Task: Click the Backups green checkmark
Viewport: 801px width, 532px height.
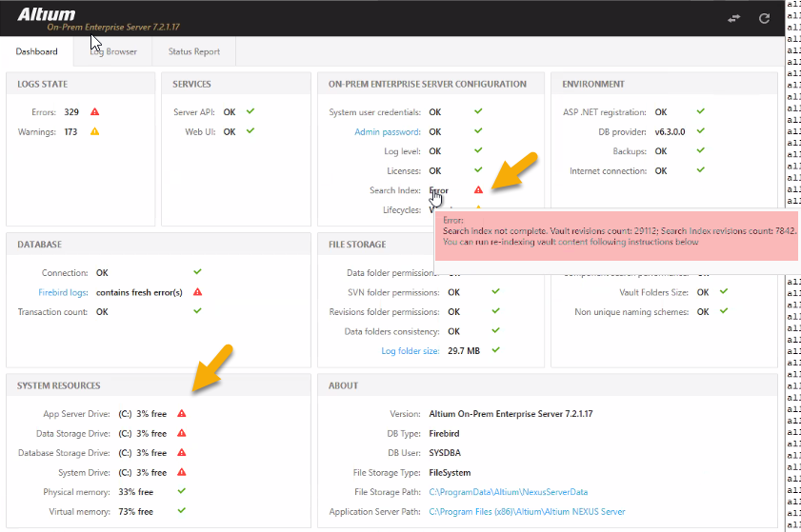Action: pos(700,151)
